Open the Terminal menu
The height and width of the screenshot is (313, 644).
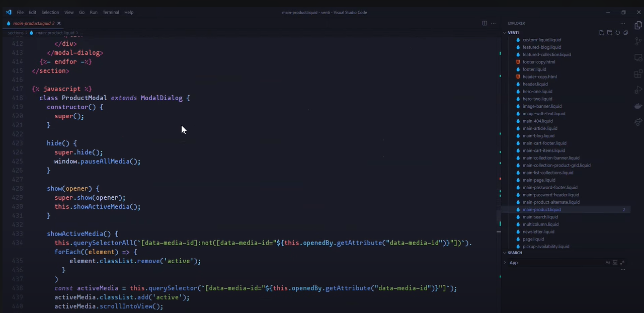(x=111, y=12)
